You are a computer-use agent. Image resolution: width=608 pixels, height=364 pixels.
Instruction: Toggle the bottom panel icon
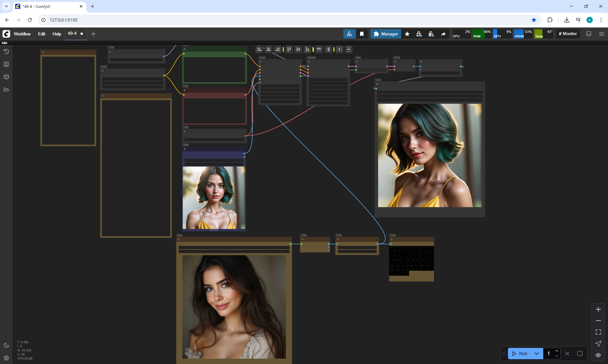(x=589, y=34)
